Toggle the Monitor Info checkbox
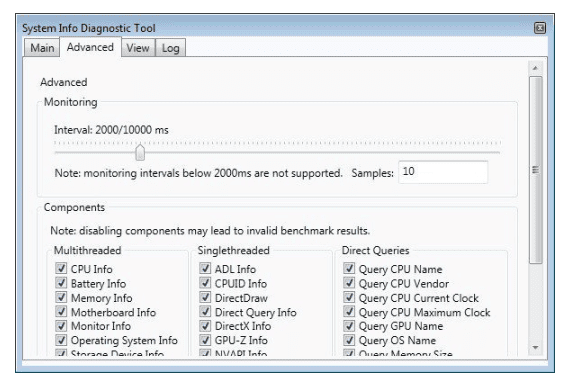The image size is (572, 391). pos(61,326)
